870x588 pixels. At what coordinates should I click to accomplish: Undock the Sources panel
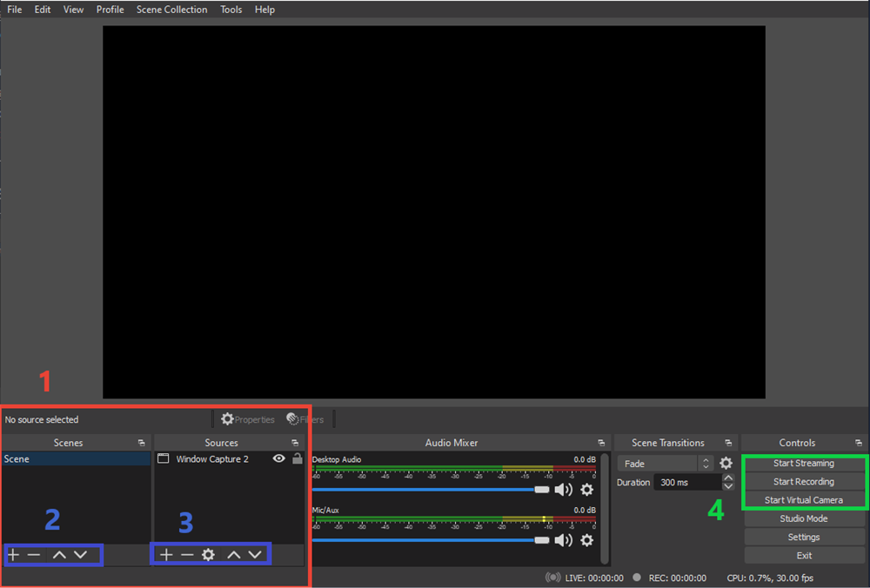[295, 443]
